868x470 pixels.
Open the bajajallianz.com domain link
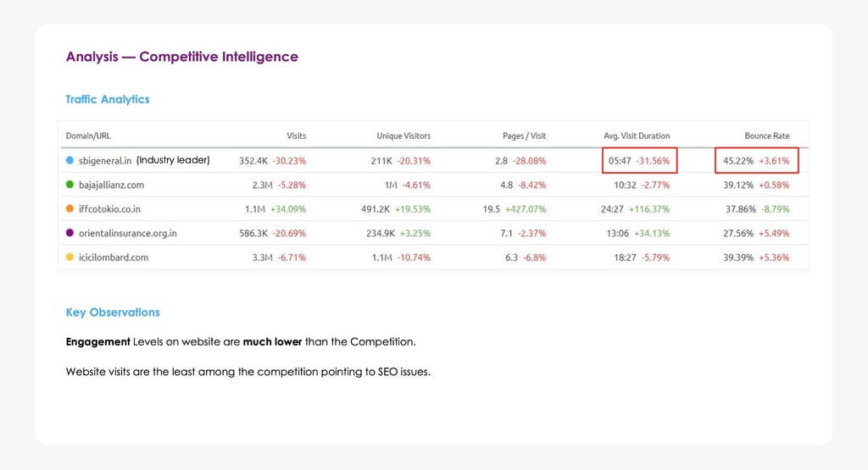(111, 185)
